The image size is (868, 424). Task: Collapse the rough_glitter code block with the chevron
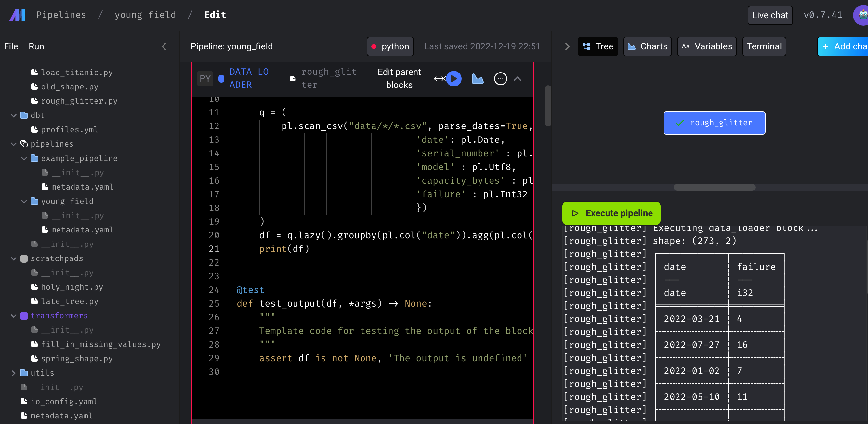pyautogui.click(x=518, y=79)
